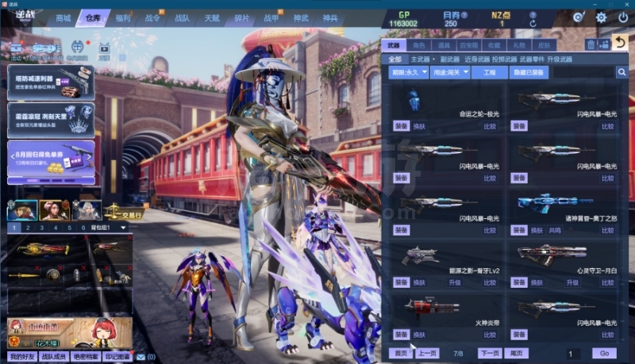Screen dimensions: 635x364
Task: Switch to the 百宝箱 tab
Action: coord(469,45)
